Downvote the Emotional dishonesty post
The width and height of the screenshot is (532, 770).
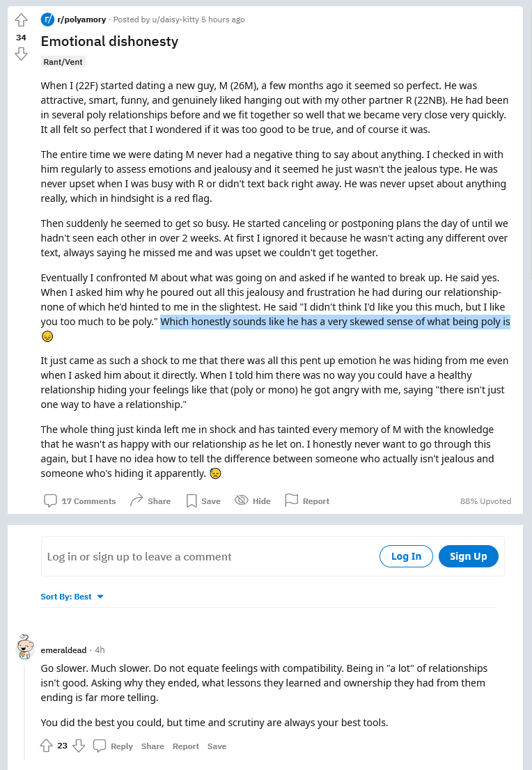point(21,54)
